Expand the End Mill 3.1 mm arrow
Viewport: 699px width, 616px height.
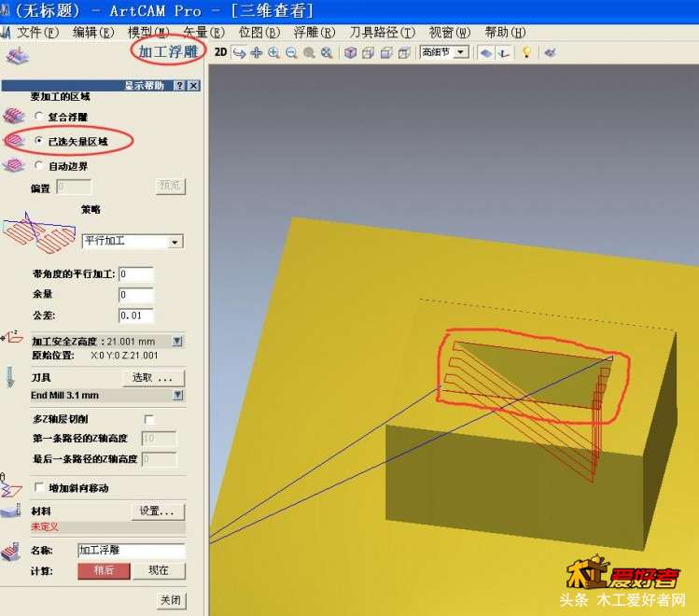[177, 395]
